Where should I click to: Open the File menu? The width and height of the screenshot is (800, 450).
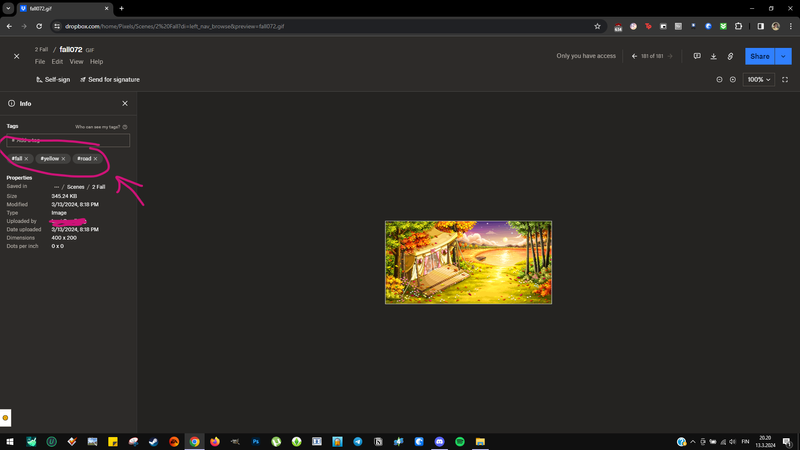(40, 62)
